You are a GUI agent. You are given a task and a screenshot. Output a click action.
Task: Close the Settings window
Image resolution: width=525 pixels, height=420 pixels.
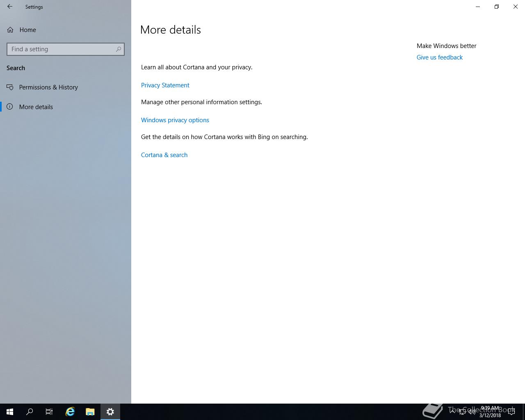pos(516,7)
